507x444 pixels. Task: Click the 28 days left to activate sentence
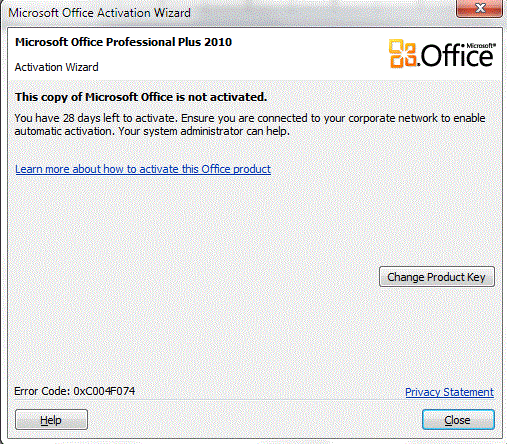[95, 118]
